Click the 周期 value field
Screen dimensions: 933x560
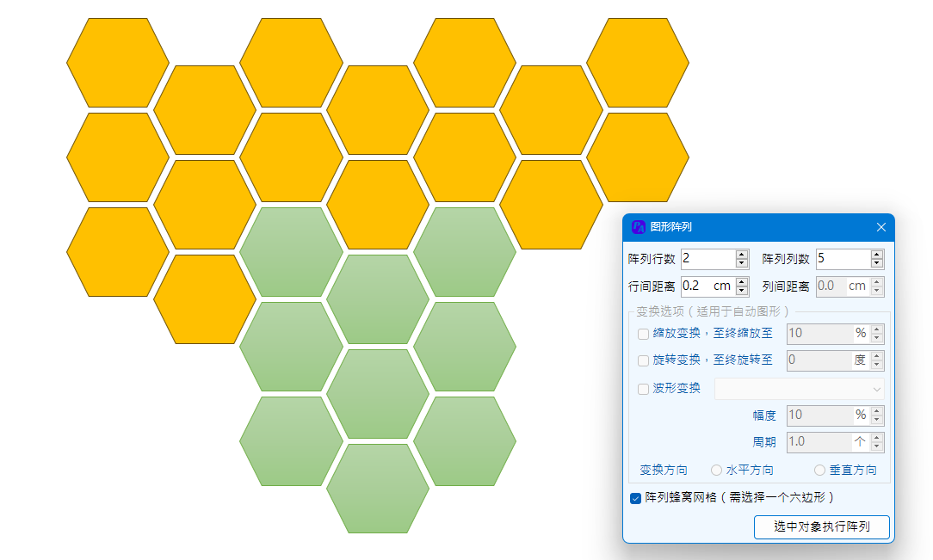point(830,441)
